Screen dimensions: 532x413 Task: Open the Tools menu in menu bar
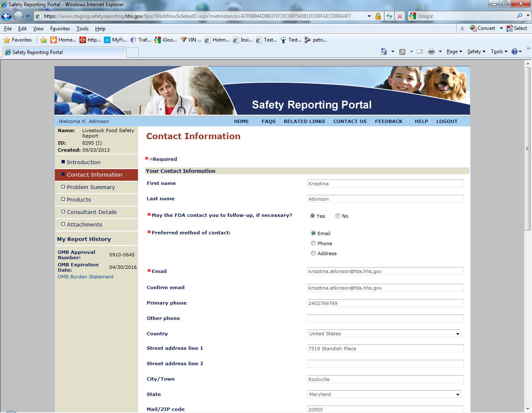(82, 29)
